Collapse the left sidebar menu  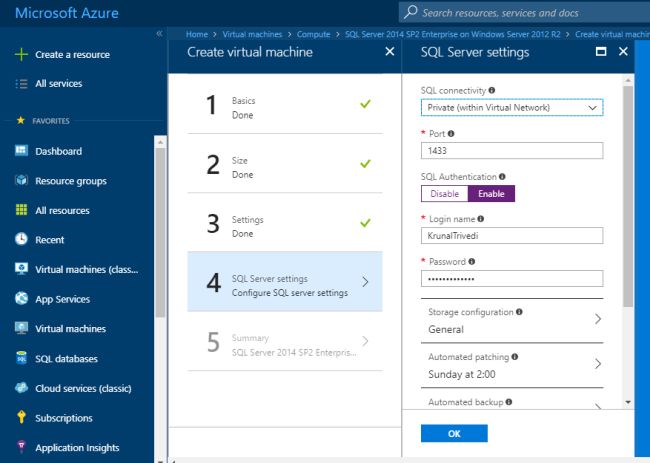(159, 34)
